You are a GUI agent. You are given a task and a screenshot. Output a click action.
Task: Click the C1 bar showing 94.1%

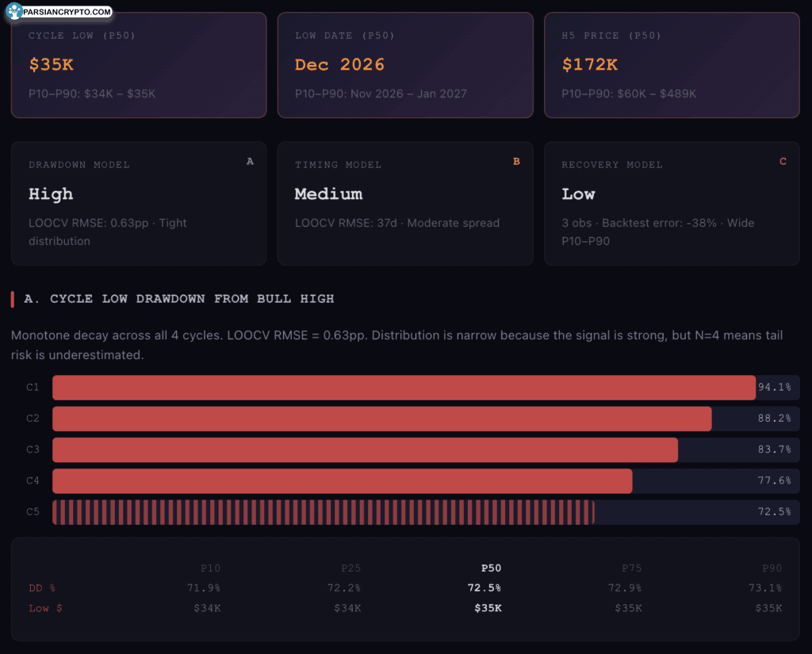pyautogui.click(x=404, y=388)
